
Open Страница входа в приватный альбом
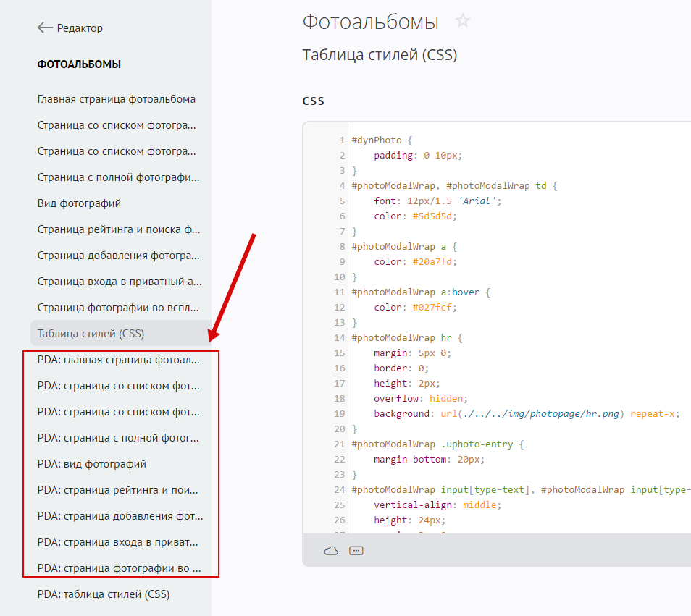click(120, 282)
